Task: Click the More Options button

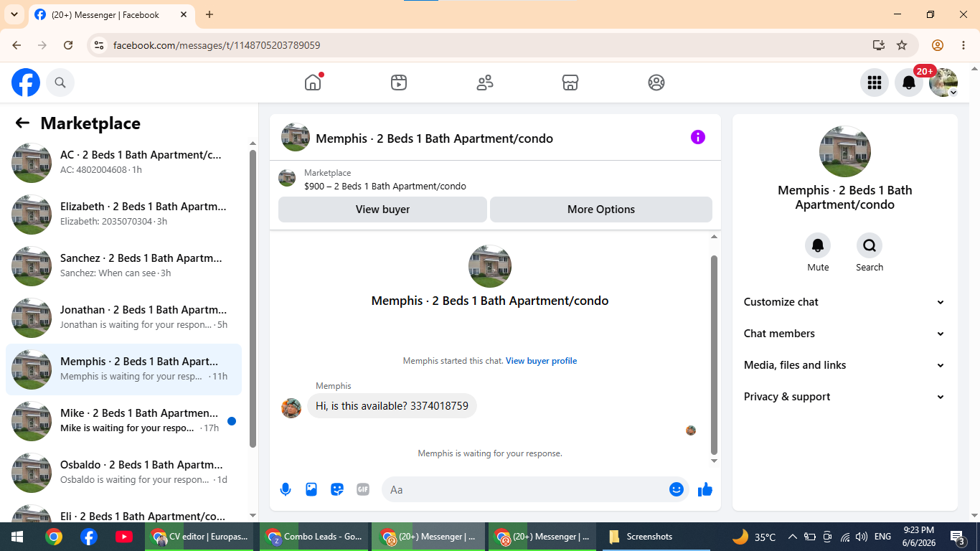Action: [601, 209]
